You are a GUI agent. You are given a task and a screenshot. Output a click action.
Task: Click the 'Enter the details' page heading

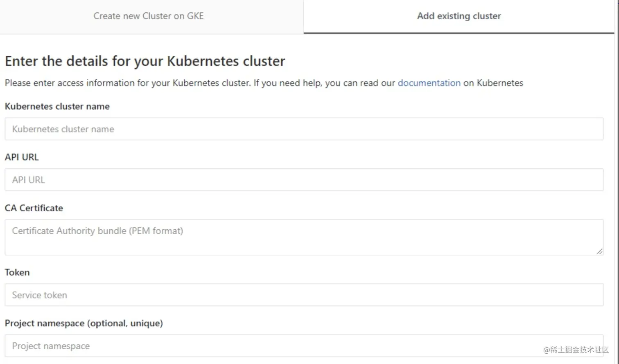click(x=145, y=61)
